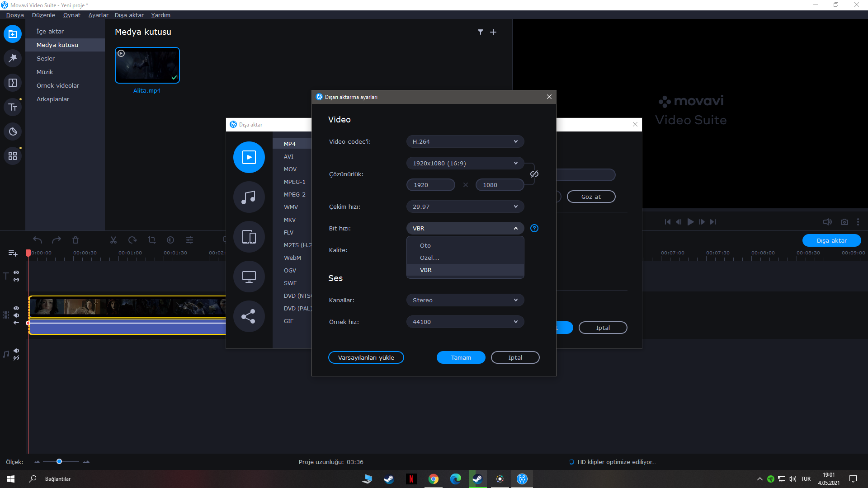Mute the audio track speaker icon
Viewport: 868px width, 488px height.
(16, 351)
